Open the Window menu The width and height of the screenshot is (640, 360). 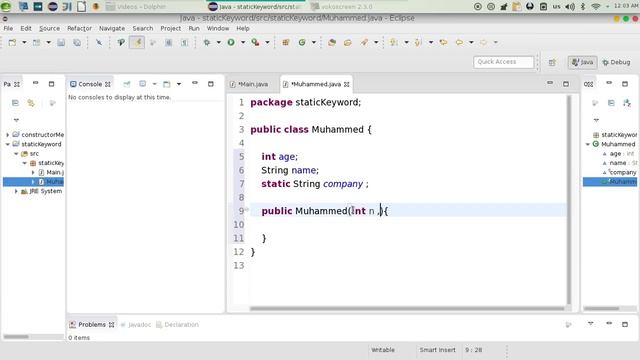click(x=218, y=29)
